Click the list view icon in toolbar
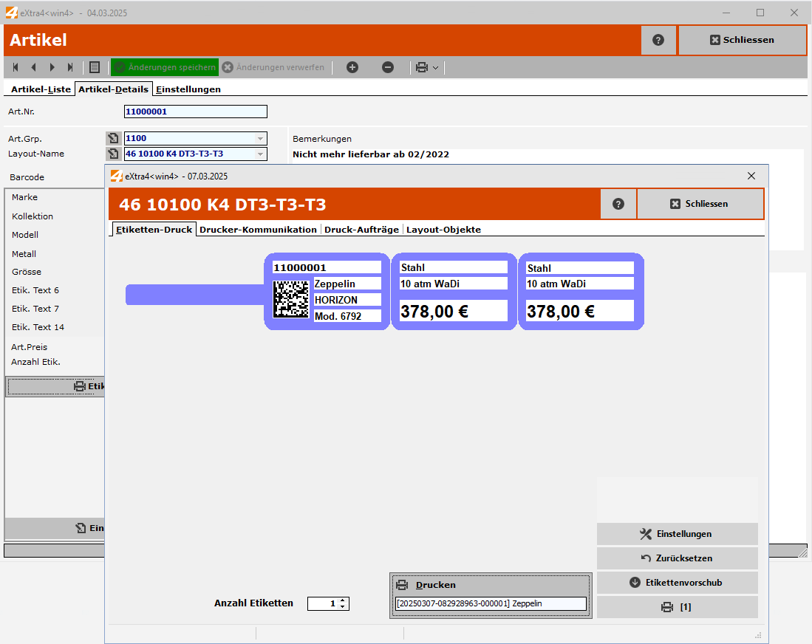 tap(95, 67)
